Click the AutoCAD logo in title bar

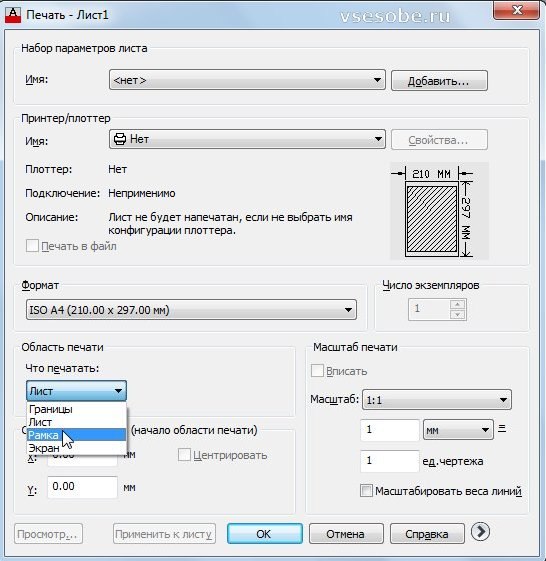click(13, 15)
